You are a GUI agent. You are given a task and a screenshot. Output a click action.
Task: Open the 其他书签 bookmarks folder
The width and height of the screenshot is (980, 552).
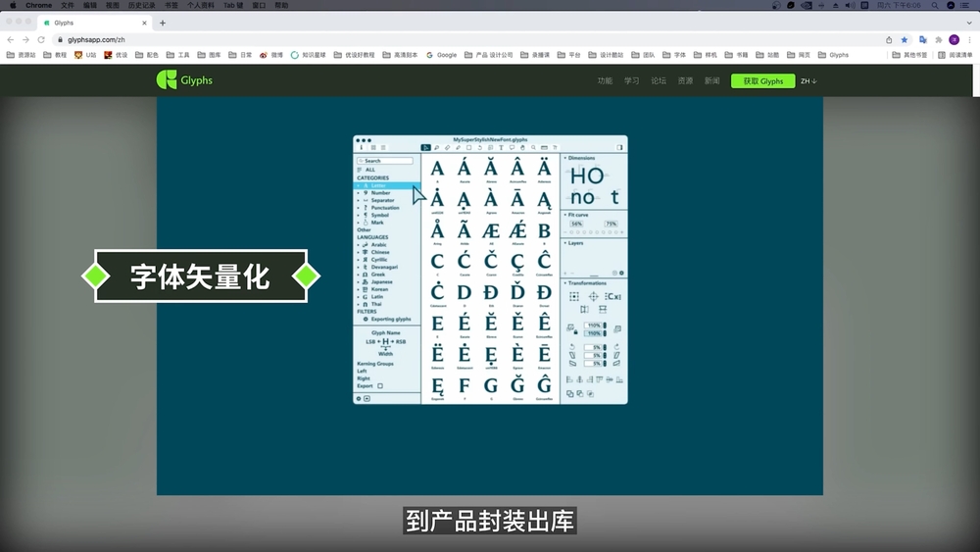point(909,55)
